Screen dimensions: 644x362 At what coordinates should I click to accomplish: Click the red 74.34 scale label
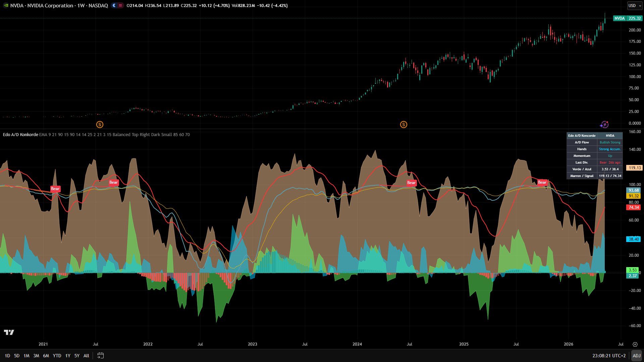point(634,207)
